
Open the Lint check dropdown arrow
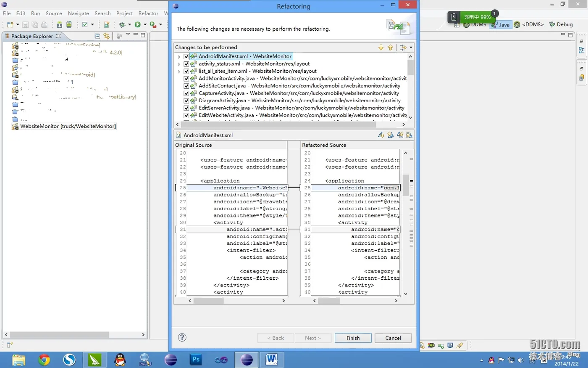pyautogui.click(x=92, y=25)
